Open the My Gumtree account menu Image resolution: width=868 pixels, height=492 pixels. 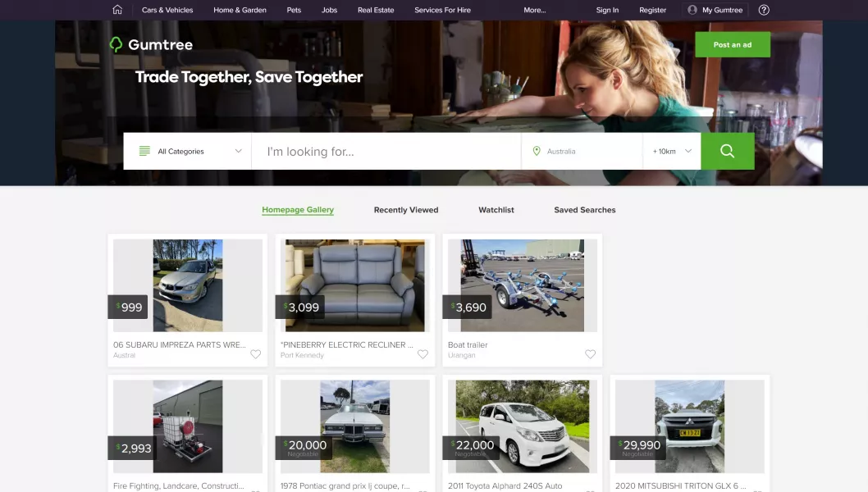point(715,10)
